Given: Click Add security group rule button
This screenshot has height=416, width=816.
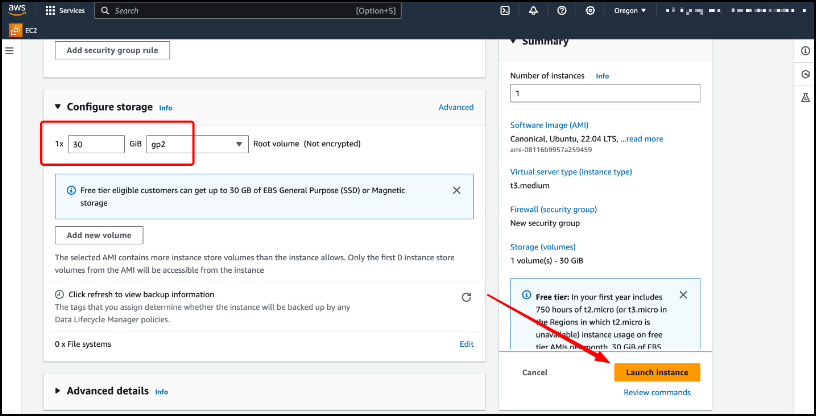Looking at the screenshot, I should pyautogui.click(x=112, y=51).
